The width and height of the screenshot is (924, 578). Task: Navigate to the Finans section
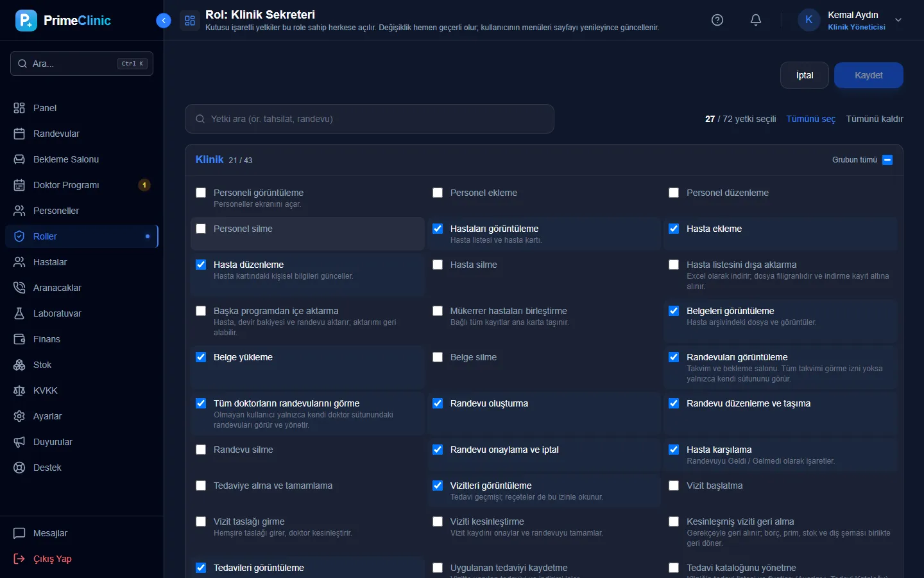tap(81, 339)
